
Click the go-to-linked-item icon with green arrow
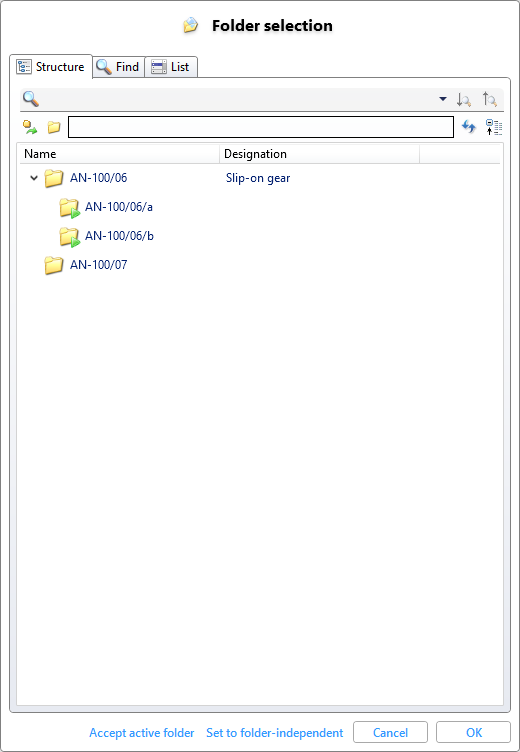[30, 127]
